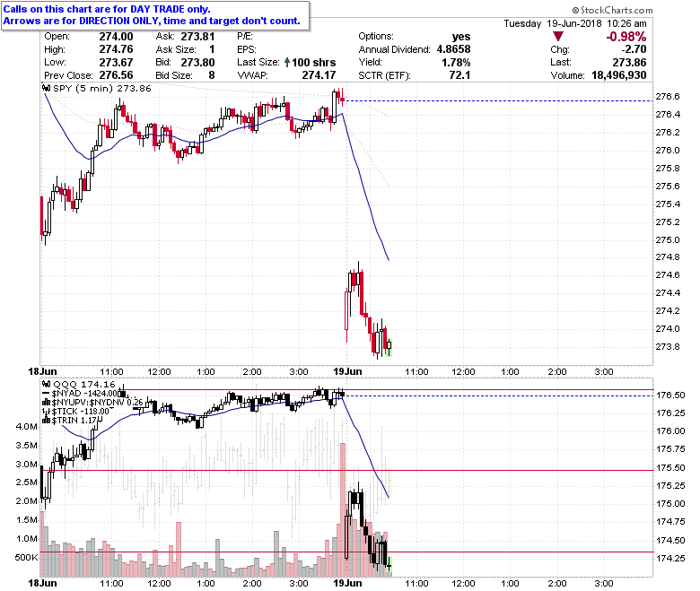Screen dimensions: 700x591
Task: Click the 275.0 price axis label
Action: [667, 240]
